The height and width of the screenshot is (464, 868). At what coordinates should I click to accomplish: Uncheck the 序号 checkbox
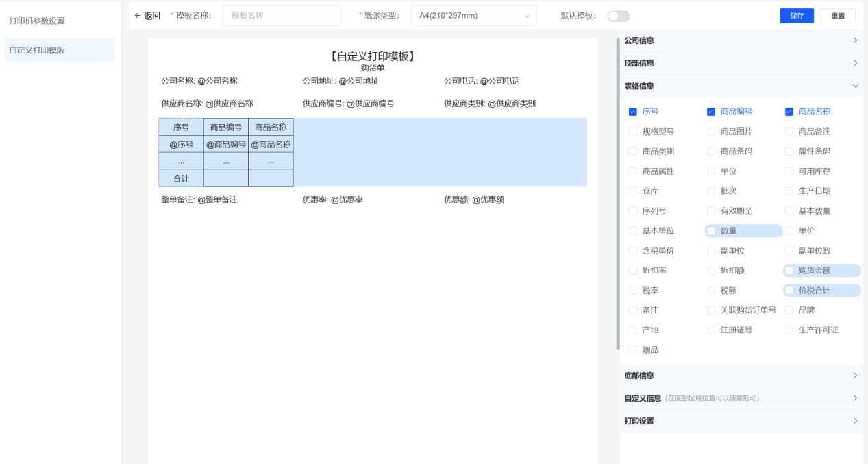pyautogui.click(x=633, y=112)
